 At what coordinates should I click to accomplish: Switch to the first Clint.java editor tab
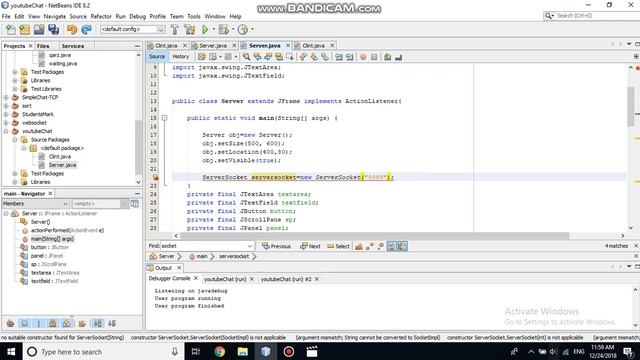(x=166, y=45)
